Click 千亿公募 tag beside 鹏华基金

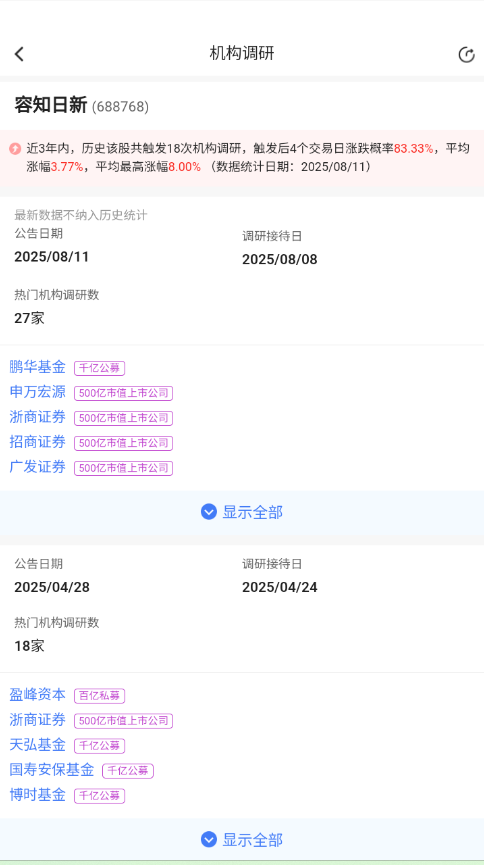(x=100, y=368)
